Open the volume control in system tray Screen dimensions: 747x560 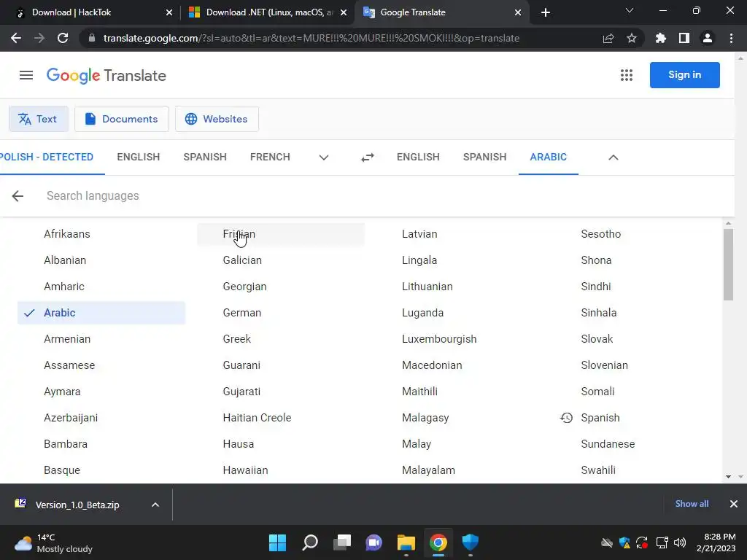coord(680,542)
